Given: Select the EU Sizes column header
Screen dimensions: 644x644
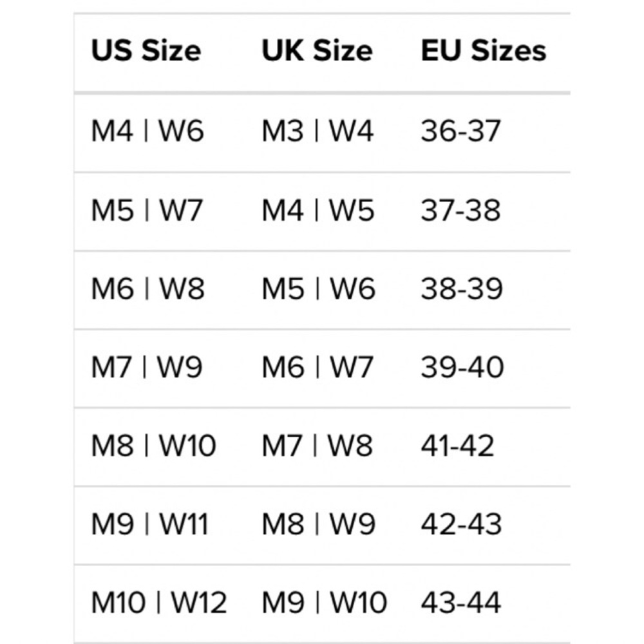Looking at the screenshot, I should pyautogui.click(x=484, y=51).
